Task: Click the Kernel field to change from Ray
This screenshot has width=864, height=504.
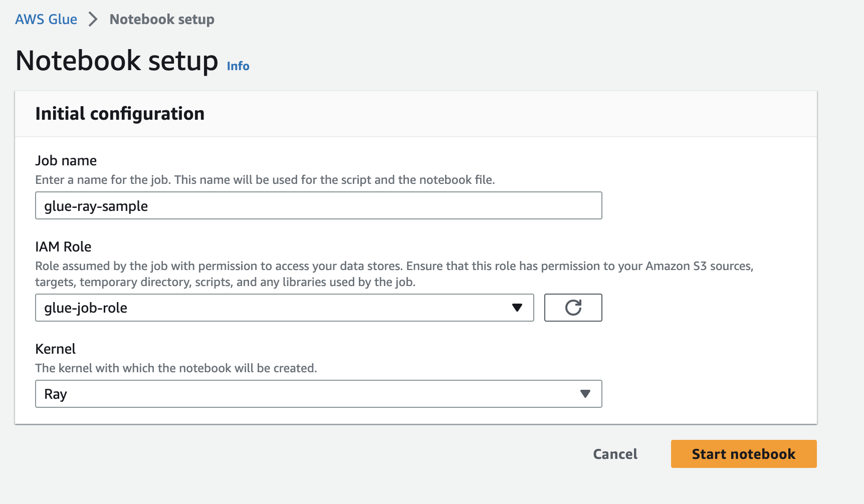Action: pyautogui.click(x=318, y=394)
